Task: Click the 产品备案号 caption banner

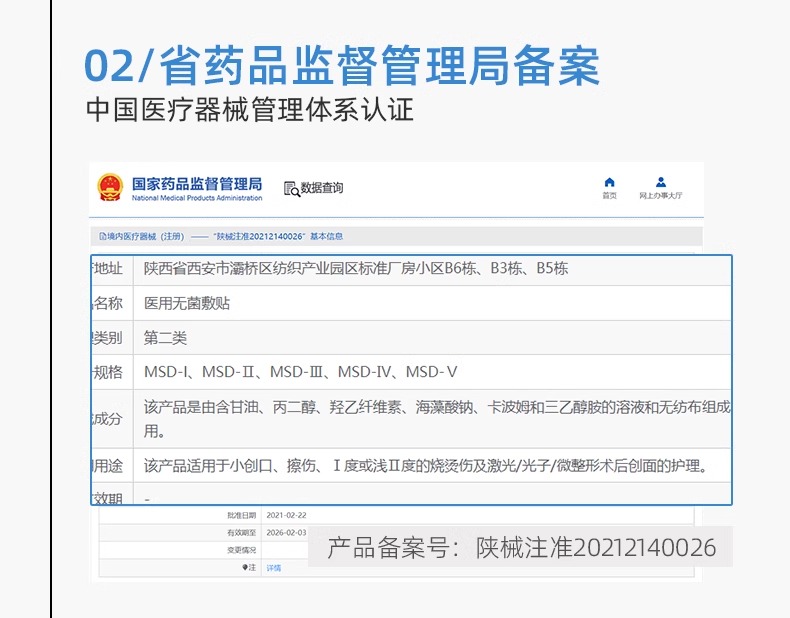Action: (x=521, y=547)
